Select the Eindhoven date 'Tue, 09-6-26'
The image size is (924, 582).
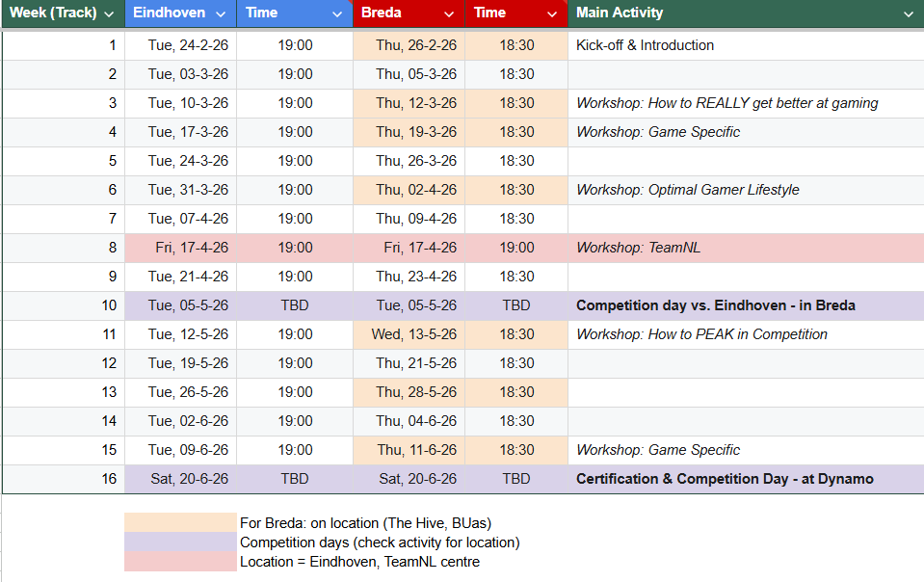tap(181, 449)
